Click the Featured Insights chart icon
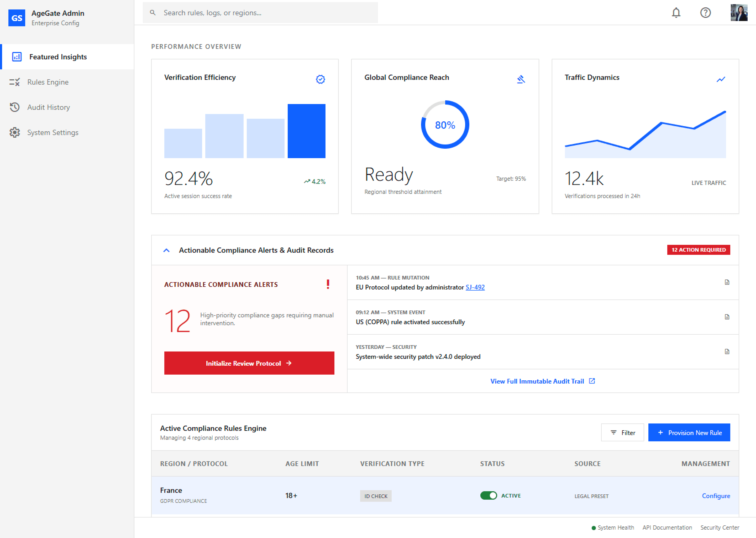This screenshot has height=538, width=756. [17, 57]
